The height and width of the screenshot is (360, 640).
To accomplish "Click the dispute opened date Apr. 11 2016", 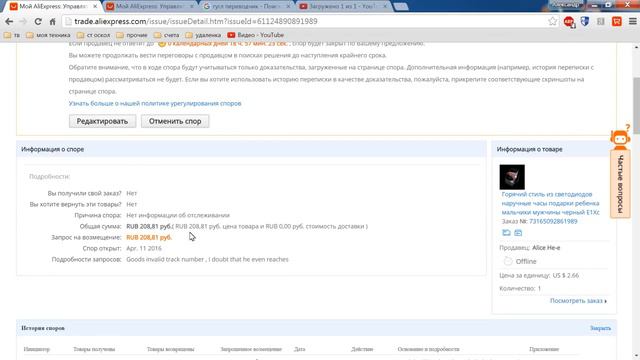I will click(x=144, y=248).
